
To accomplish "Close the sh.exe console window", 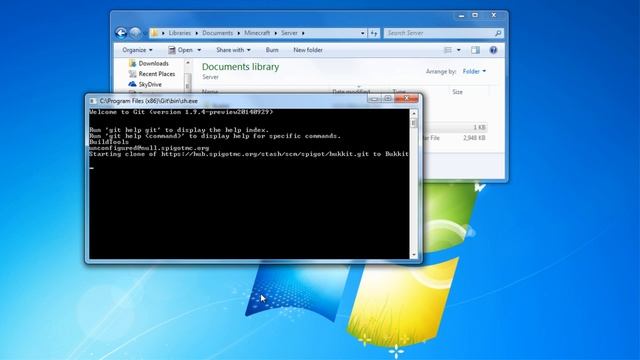I will pos(407,99).
